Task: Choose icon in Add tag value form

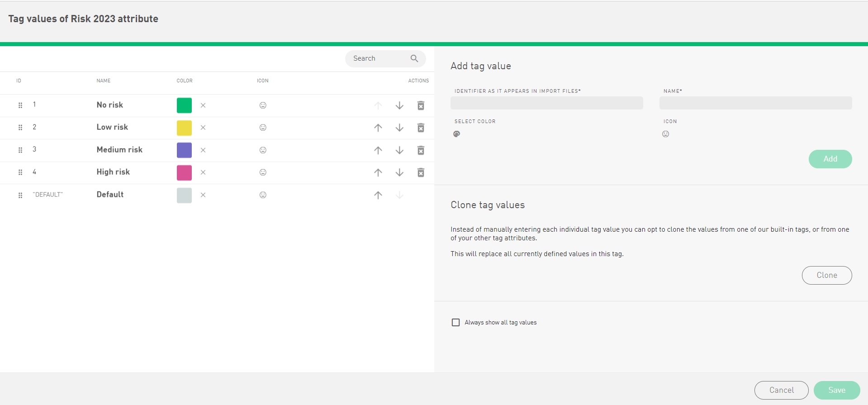Action: [665, 134]
